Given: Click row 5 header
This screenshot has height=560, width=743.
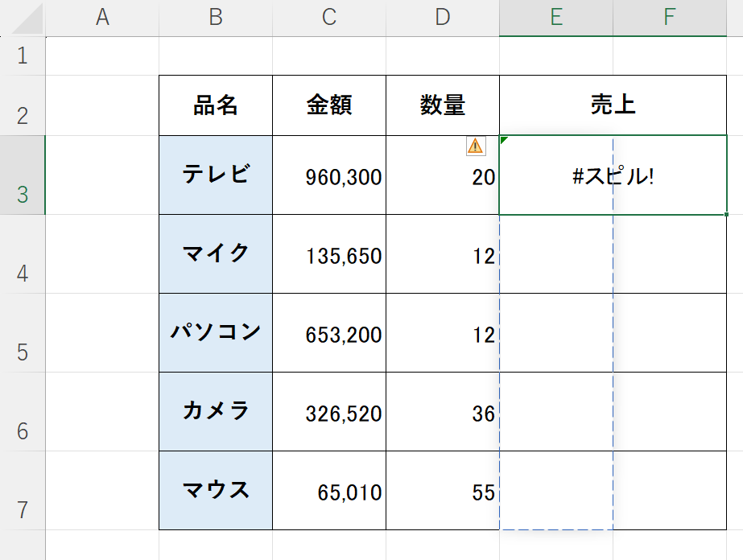Looking at the screenshot, I should pyautogui.click(x=23, y=333).
